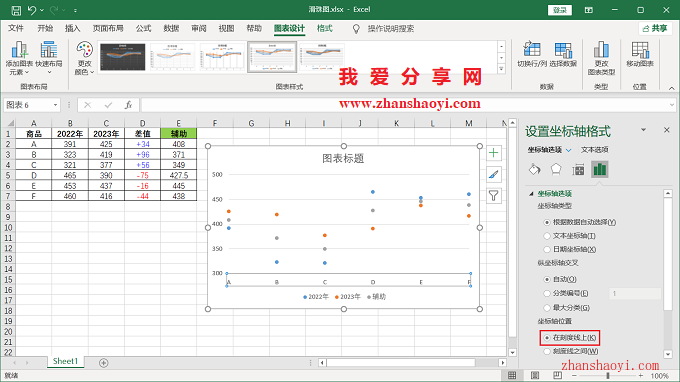The height and width of the screenshot is (382, 680).
Task: Select 根据数据自动选择 axis type radio
Action: (547, 222)
